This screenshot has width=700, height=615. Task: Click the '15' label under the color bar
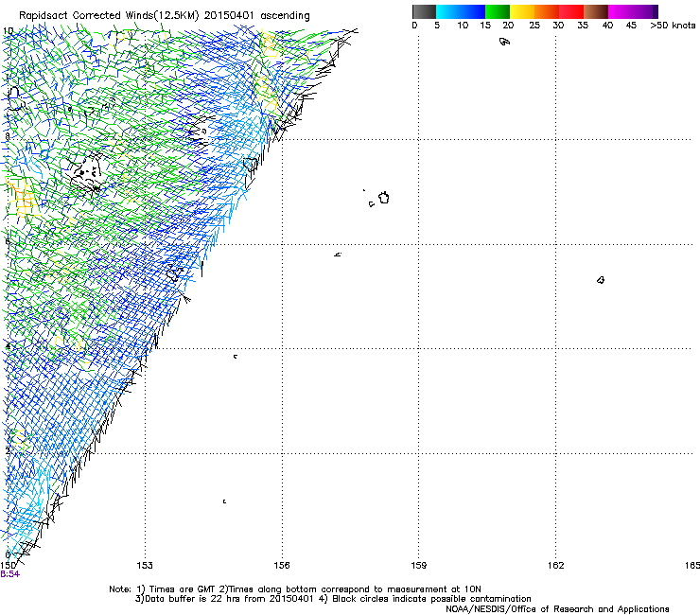coord(485,26)
